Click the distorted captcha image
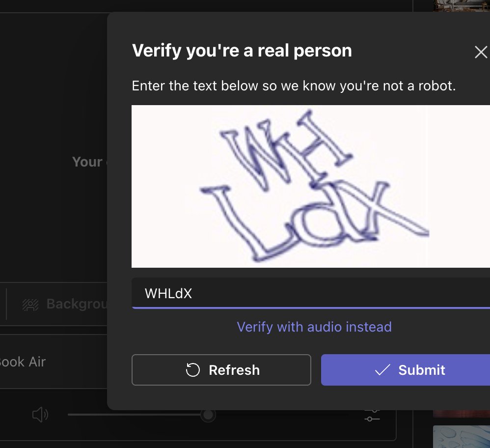Image resolution: width=490 pixels, height=448 pixels. [x=311, y=186]
